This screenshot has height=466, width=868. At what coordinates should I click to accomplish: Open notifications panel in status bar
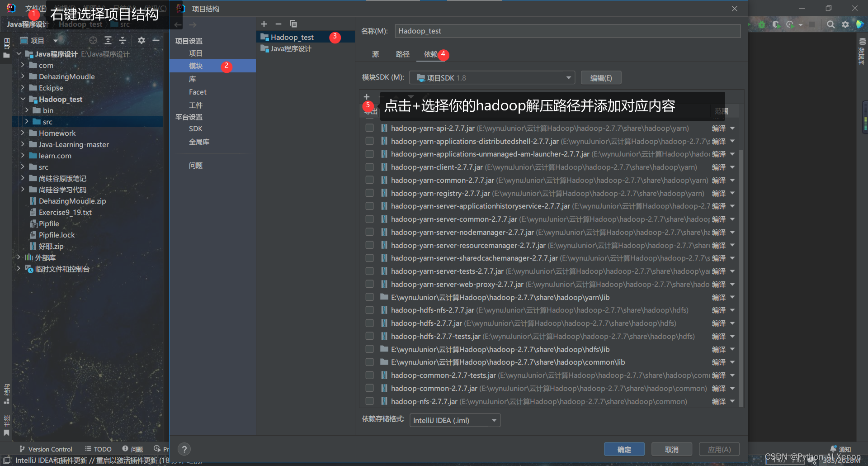[840, 449]
